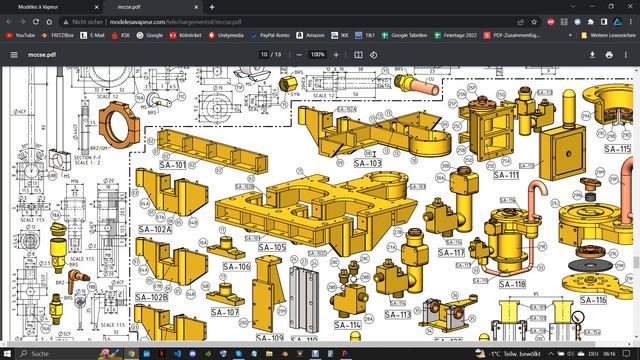Click the SA-111 part label

click(506, 176)
